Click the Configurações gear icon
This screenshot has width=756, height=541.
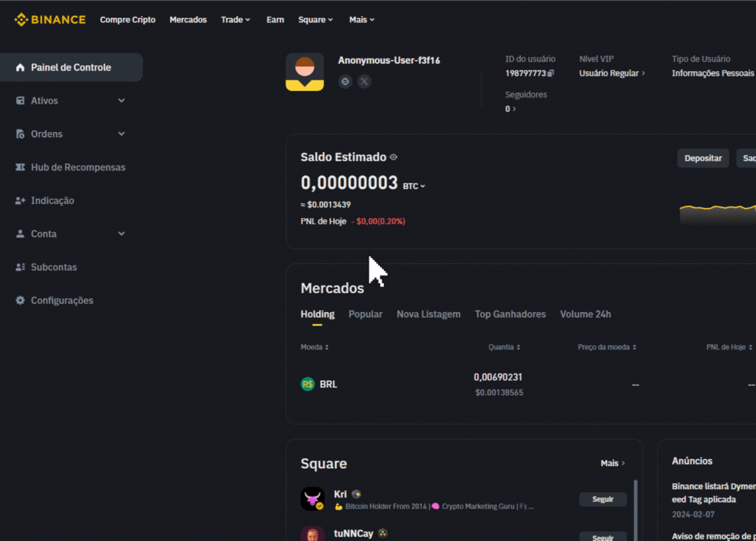coord(20,300)
